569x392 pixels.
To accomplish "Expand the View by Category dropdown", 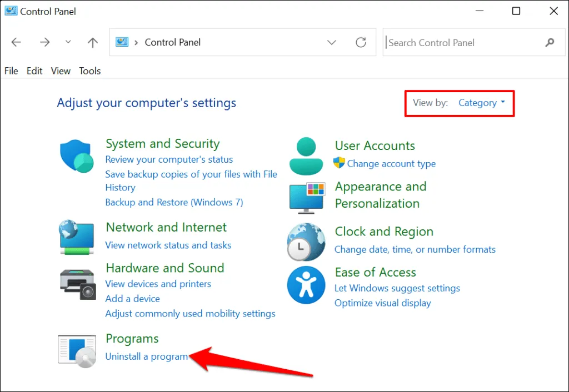I will click(481, 103).
